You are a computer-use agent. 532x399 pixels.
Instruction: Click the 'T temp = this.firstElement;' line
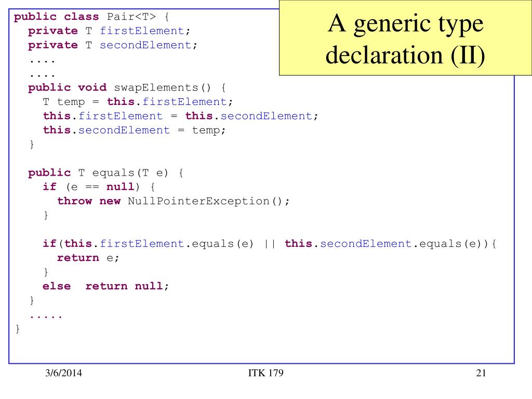click(138, 102)
